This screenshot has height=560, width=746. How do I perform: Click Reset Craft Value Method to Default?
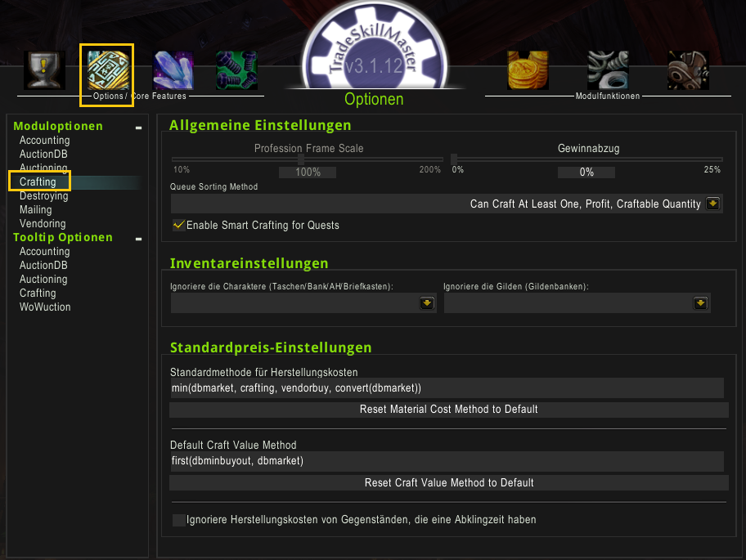pyautogui.click(x=448, y=482)
